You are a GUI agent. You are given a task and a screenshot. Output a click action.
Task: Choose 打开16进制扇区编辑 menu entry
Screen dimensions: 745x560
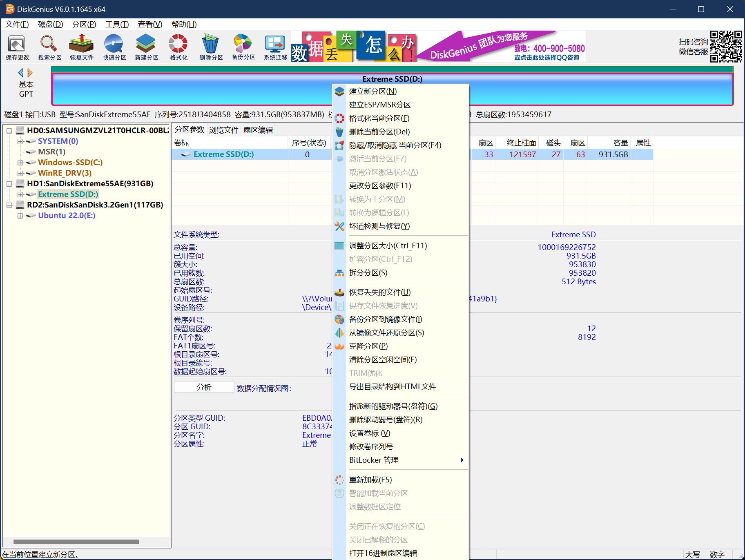401,553
